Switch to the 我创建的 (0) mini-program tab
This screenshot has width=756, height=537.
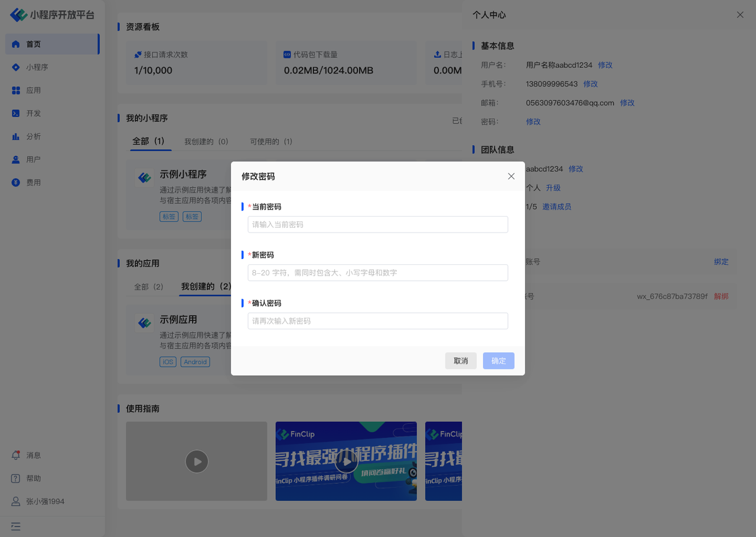(206, 142)
